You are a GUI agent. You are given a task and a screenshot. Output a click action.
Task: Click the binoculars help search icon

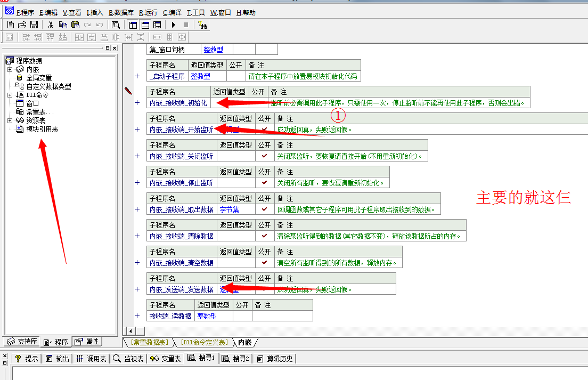click(202, 25)
